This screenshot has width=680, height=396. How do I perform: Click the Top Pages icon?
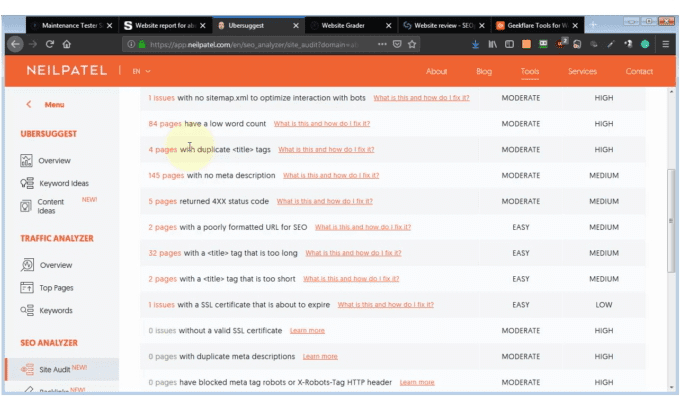(26, 287)
